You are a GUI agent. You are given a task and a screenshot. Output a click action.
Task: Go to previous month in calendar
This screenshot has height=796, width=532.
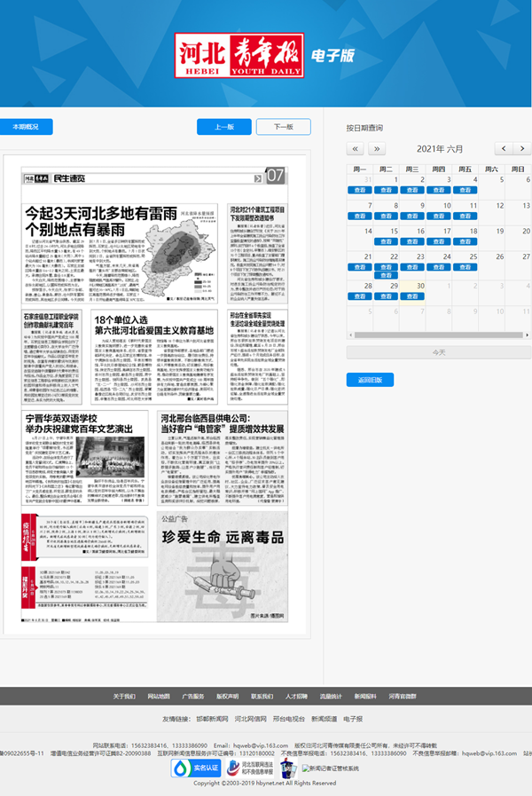(x=504, y=148)
